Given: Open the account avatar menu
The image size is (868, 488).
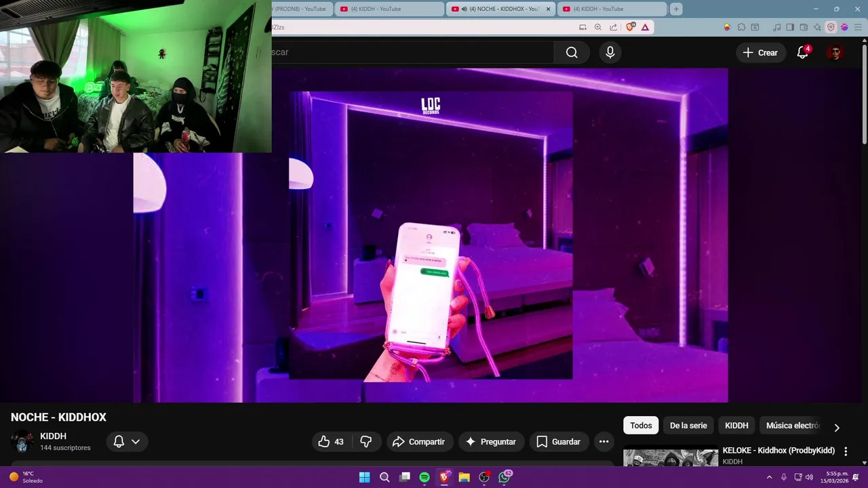Looking at the screenshot, I should 835,52.
